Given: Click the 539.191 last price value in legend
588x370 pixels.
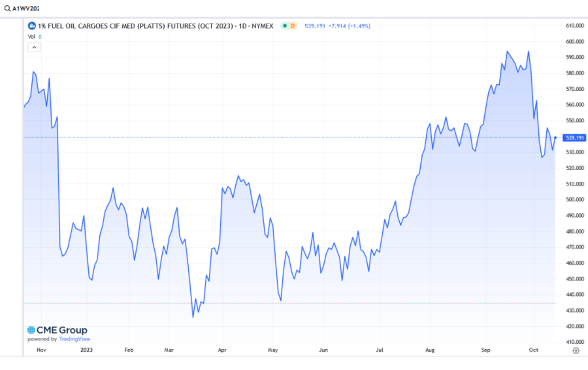Looking at the screenshot, I should [x=318, y=25].
